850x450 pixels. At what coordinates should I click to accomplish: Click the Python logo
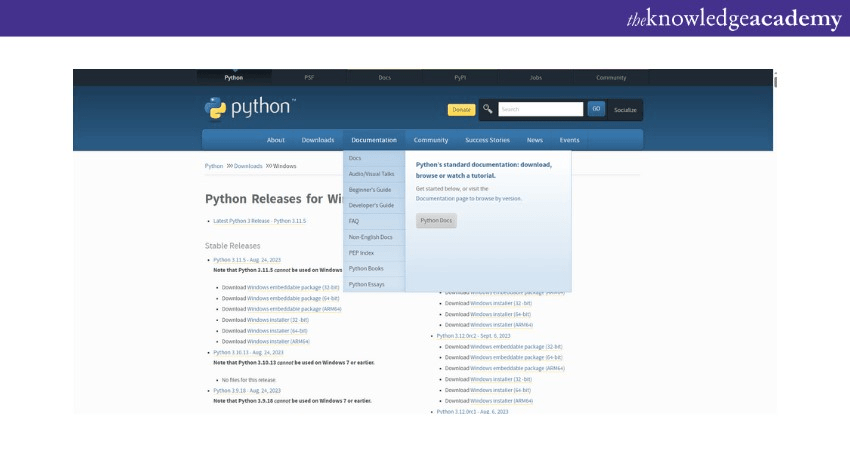click(x=250, y=108)
